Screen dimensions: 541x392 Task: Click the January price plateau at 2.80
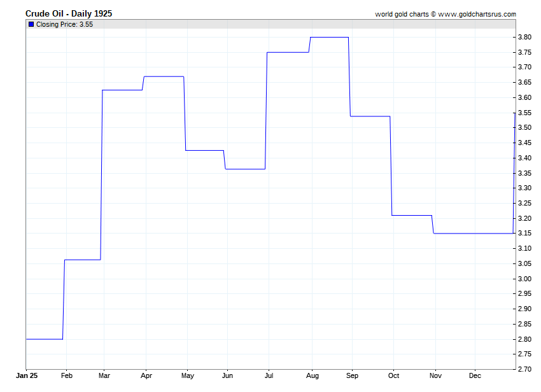tap(45, 339)
